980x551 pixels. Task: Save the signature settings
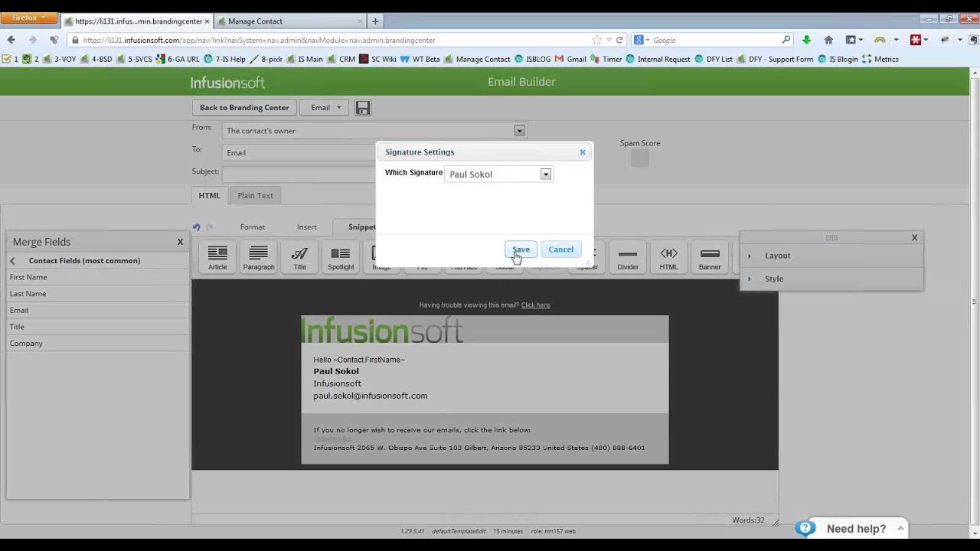click(x=521, y=249)
